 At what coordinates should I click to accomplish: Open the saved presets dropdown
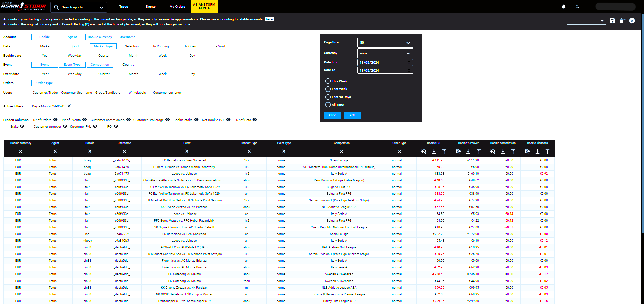pyautogui.click(x=586, y=21)
